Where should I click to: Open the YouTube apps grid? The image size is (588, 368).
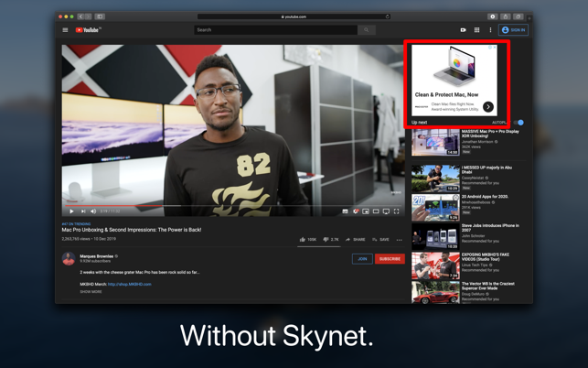[476, 30]
